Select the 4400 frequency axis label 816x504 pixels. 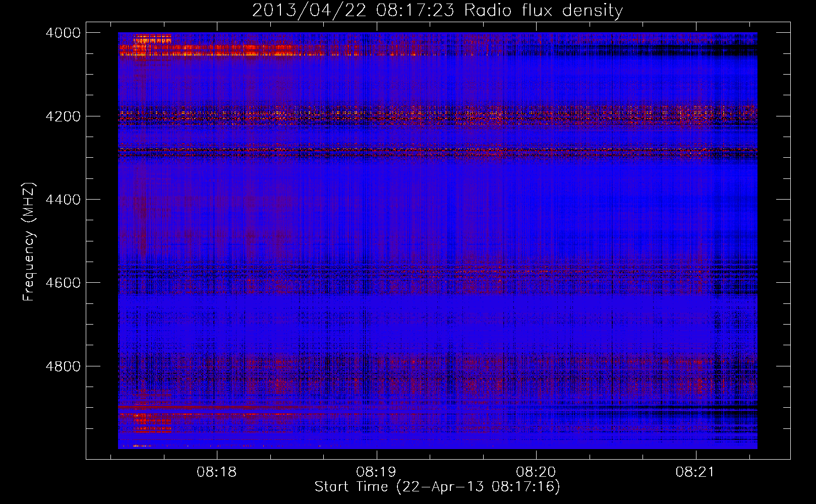(x=63, y=200)
